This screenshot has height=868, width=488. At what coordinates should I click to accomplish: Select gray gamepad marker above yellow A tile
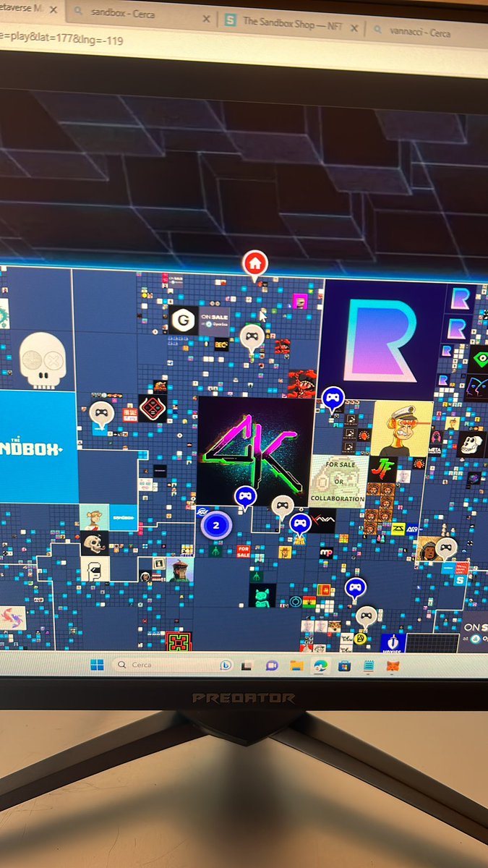pyautogui.click(x=366, y=616)
